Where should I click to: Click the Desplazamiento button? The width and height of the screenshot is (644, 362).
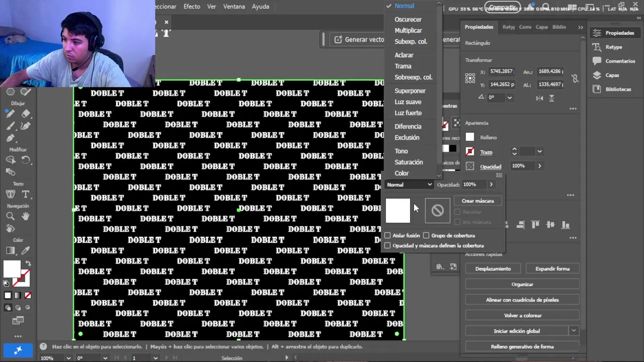tap(493, 269)
